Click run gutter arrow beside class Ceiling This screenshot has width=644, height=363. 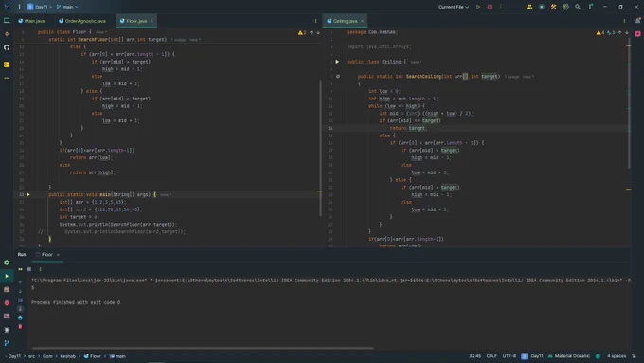coord(337,62)
